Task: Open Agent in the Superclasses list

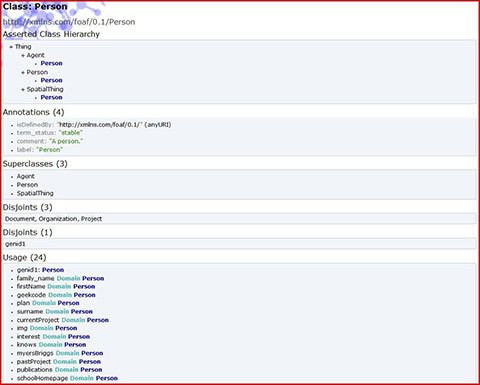Action: click(x=26, y=176)
